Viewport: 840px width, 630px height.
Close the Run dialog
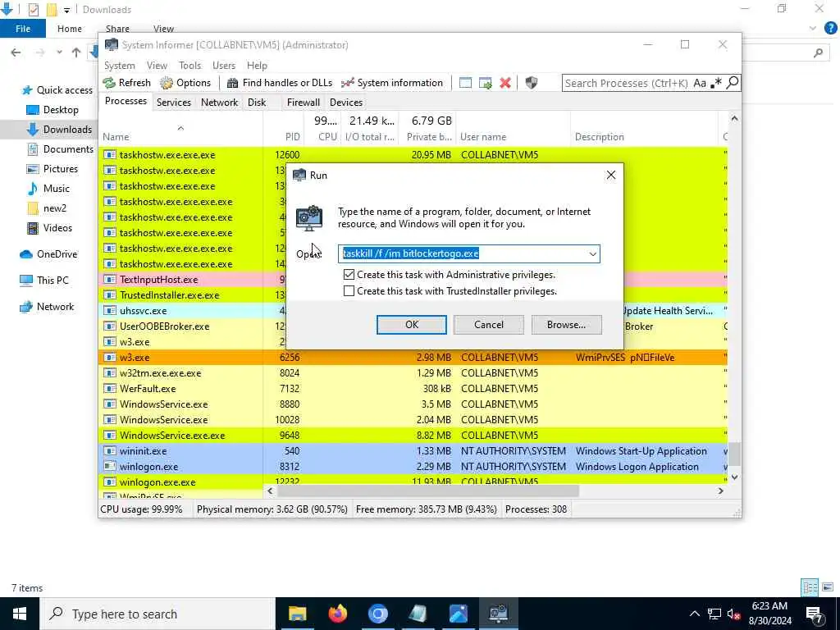610,176
